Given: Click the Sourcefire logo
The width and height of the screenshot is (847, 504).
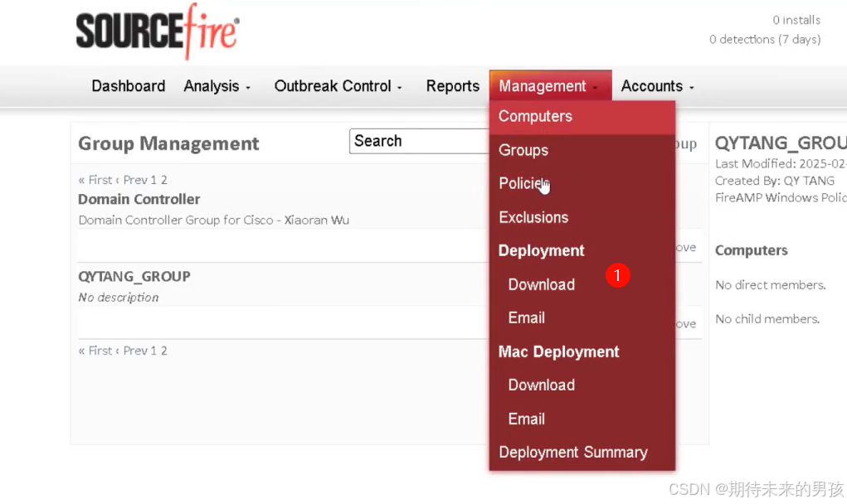Looking at the screenshot, I should click(158, 31).
